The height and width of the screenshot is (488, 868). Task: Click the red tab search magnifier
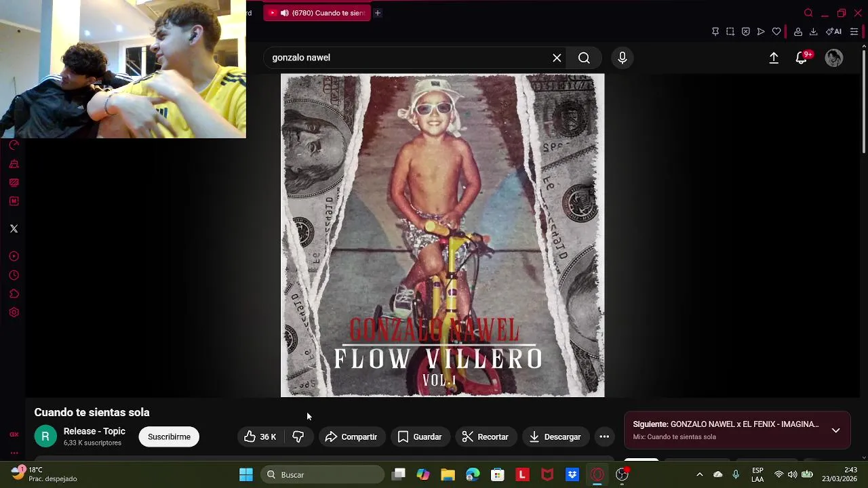[x=808, y=13]
